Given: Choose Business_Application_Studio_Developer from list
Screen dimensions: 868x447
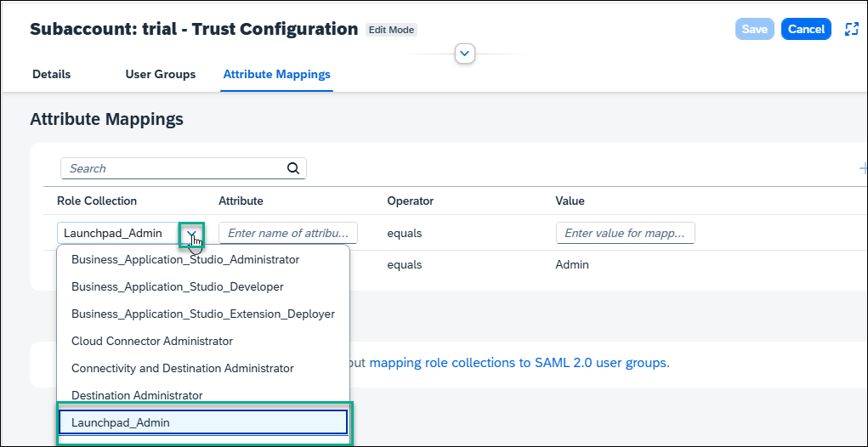Looking at the screenshot, I should (x=203, y=286).
